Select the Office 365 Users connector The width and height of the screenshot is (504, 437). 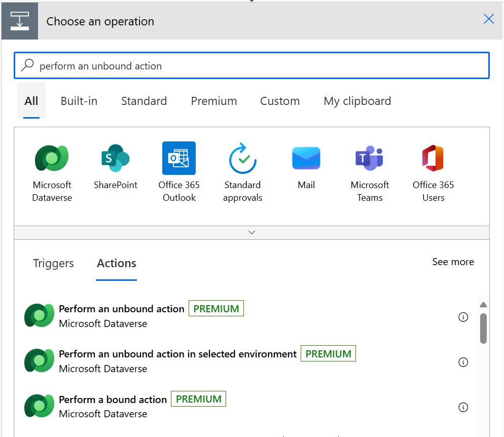pyautogui.click(x=433, y=158)
